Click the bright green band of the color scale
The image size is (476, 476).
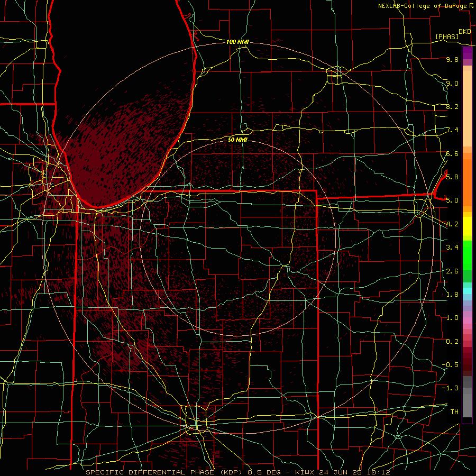tap(467, 255)
